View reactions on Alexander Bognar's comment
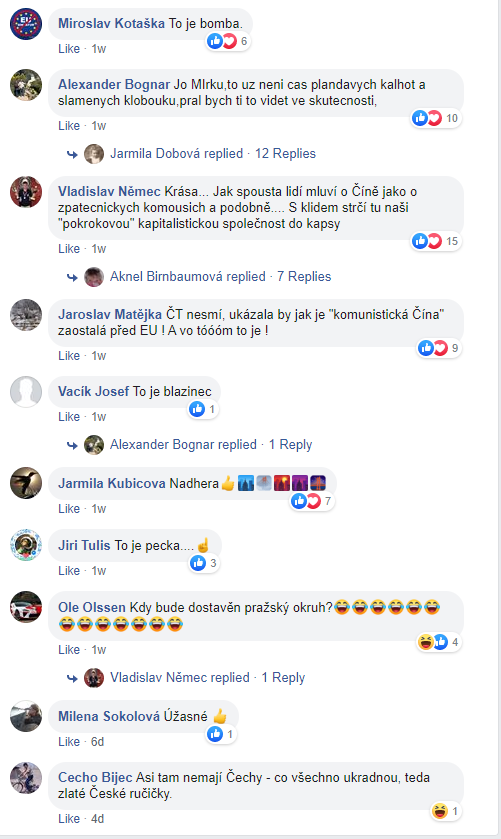 [436, 118]
